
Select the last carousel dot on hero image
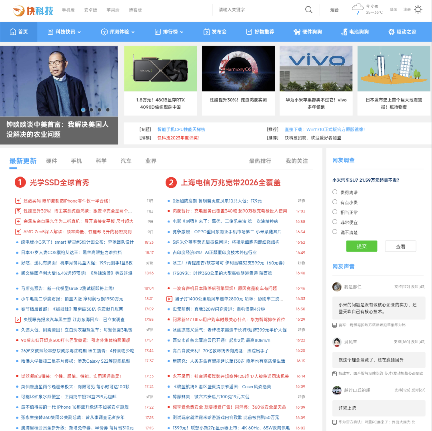pyautogui.click(x=107, y=109)
